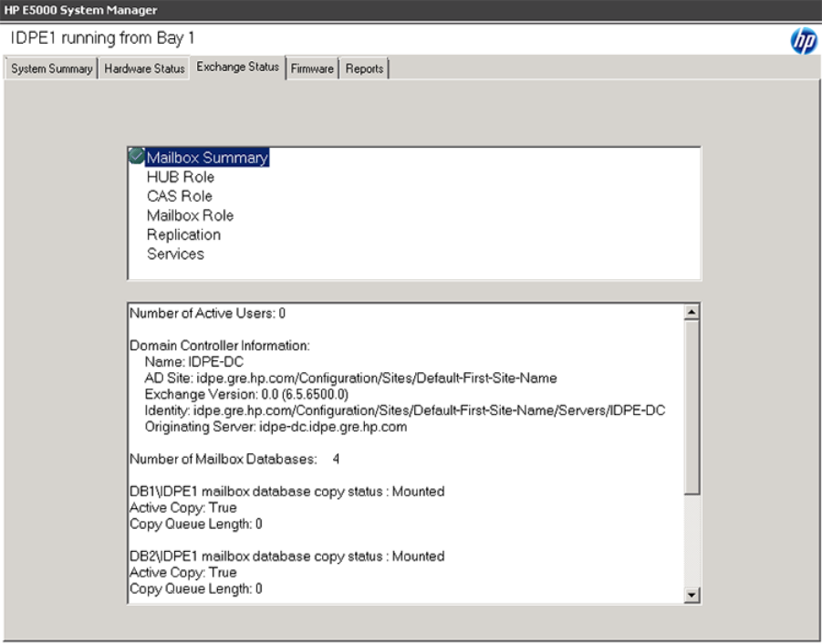The width and height of the screenshot is (822, 644).
Task: Click the HP E5000 System Manager title bar
Action: click(411, 10)
